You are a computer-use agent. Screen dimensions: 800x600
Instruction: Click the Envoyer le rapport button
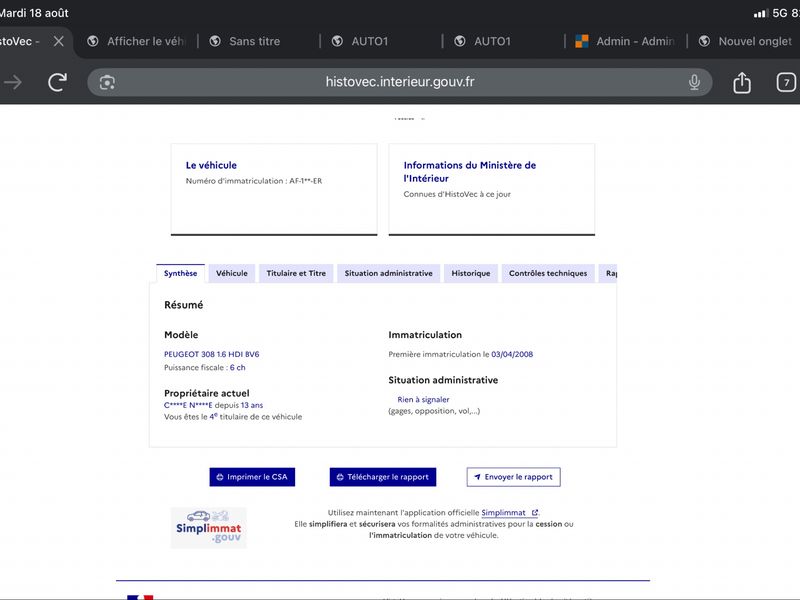513,477
